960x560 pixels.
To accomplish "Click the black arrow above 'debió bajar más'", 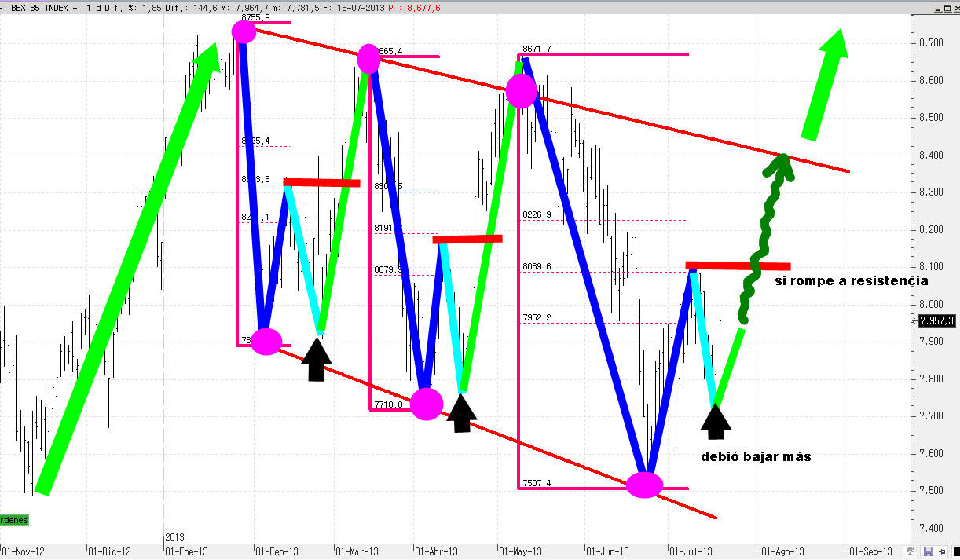I will [x=715, y=421].
